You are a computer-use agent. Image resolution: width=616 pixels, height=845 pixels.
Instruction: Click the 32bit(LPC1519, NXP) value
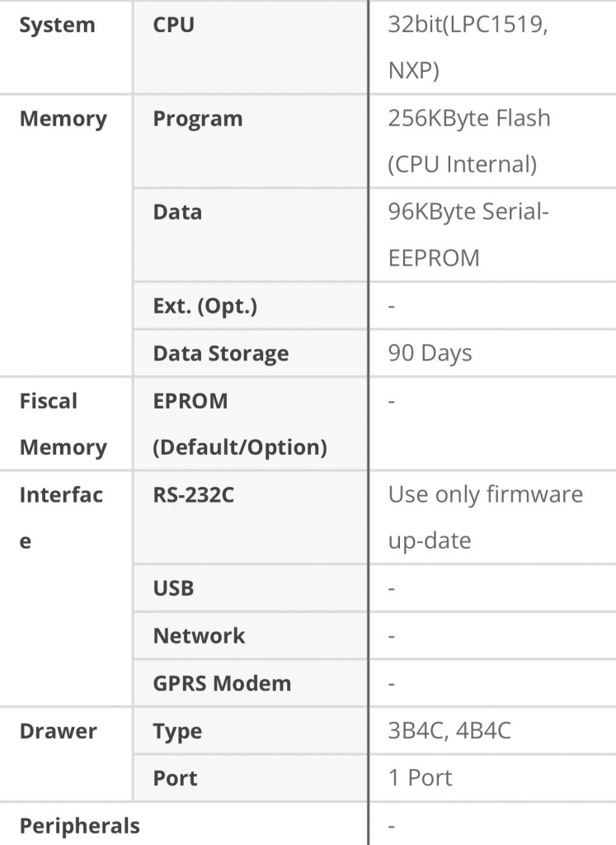(x=468, y=48)
